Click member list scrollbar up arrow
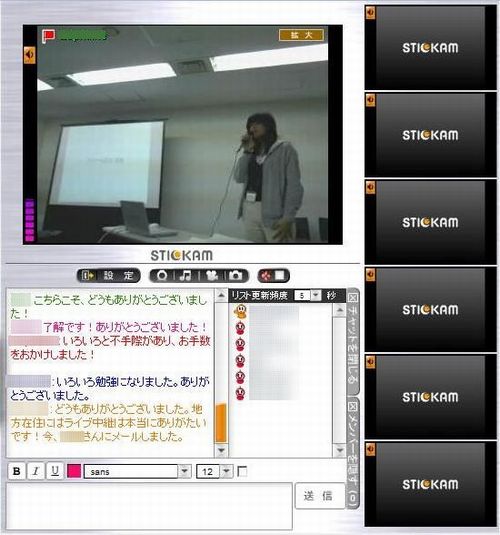This screenshot has height=535, width=500. click(x=339, y=310)
